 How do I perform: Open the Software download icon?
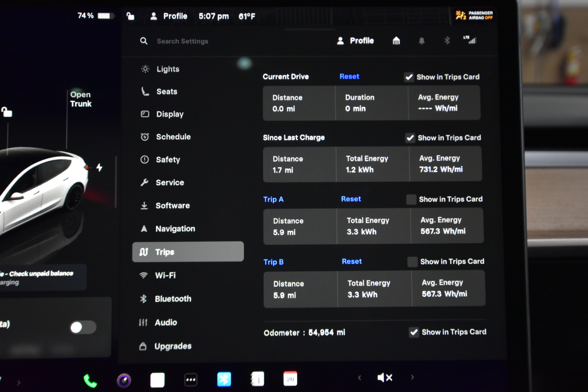click(x=144, y=205)
